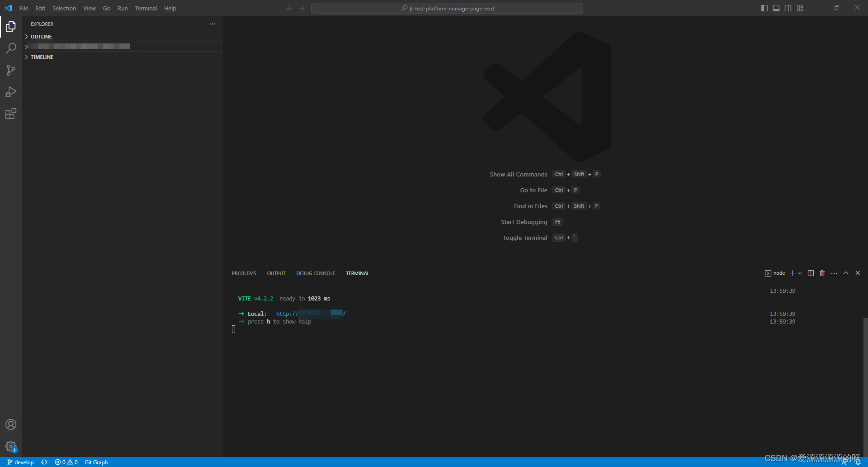
Task: Open the Extensions view
Action: [x=11, y=114]
